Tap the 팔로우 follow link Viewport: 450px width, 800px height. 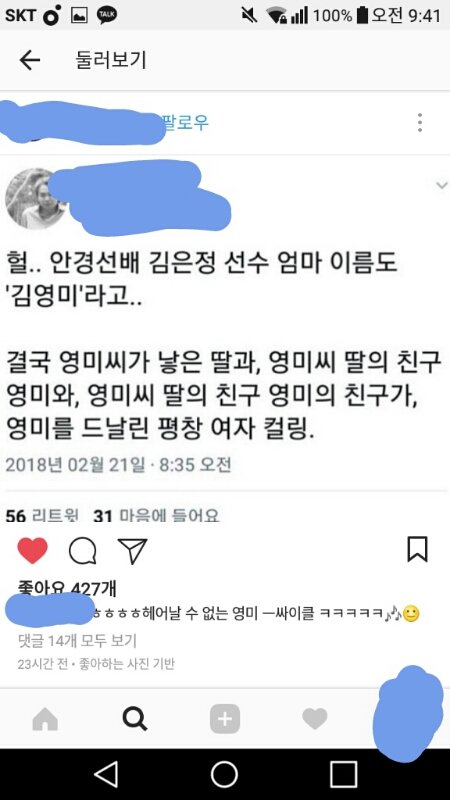click(186, 122)
